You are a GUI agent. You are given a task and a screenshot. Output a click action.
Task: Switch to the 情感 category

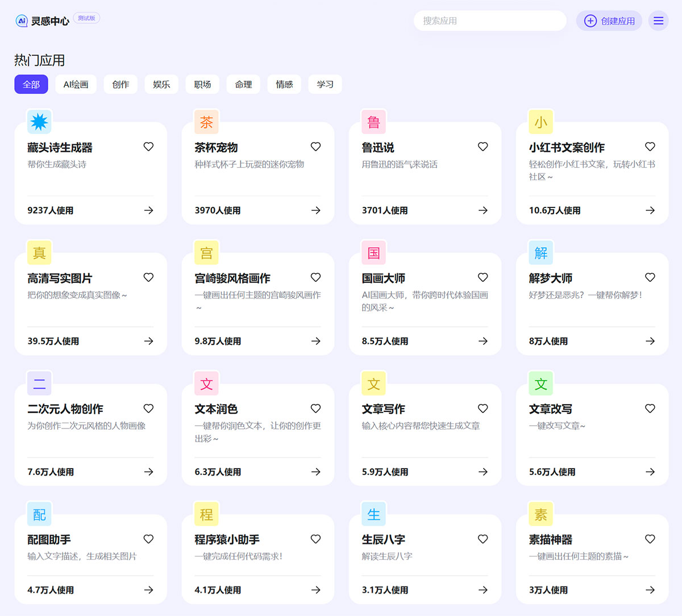(x=284, y=84)
